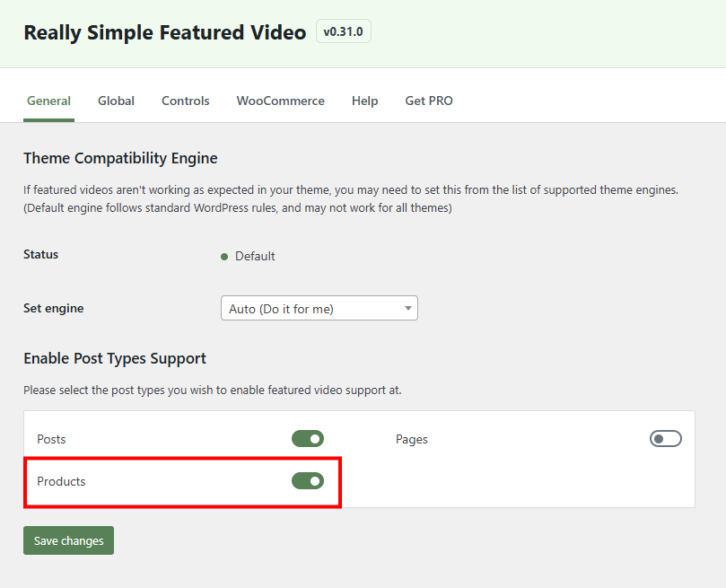Click the v0.31.0 version badge
This screenshot has width=726, height=588.
pyautogui.click(x=343, y=31)
